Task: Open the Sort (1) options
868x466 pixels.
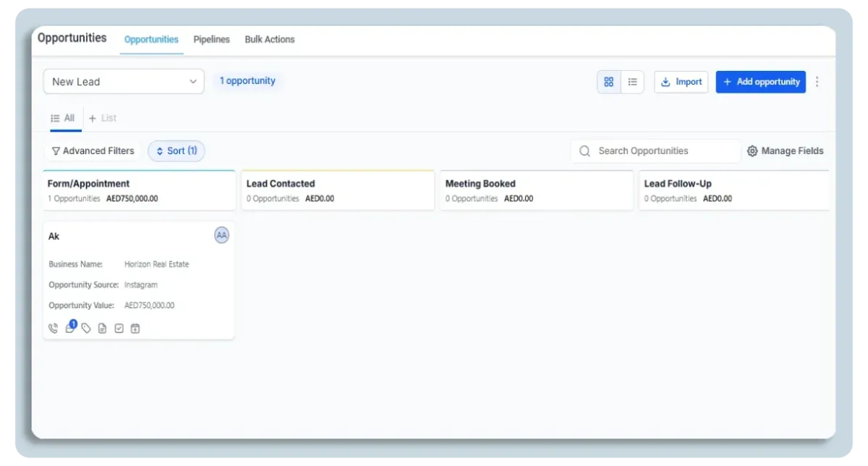Action: (x=176, y=151)
